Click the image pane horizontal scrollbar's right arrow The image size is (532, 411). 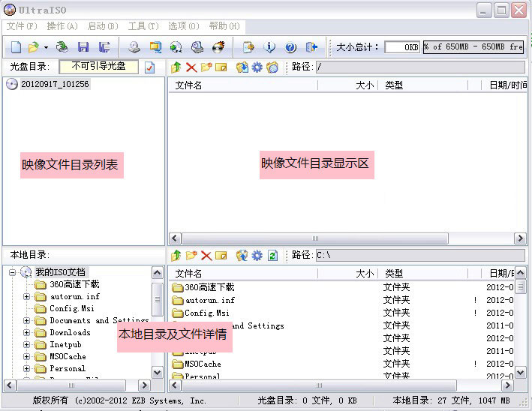point(520,238)
